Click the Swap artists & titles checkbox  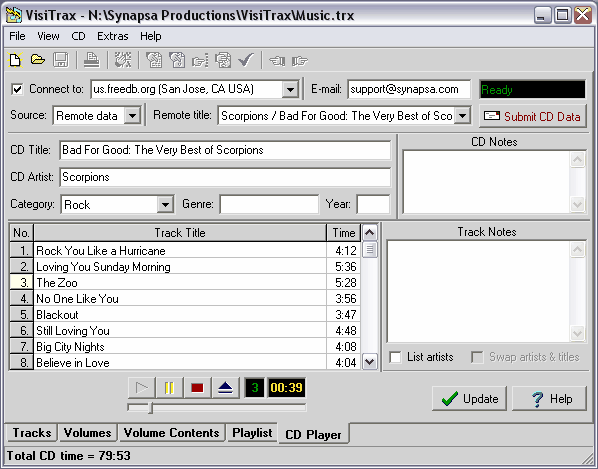(x=477, y=357)
